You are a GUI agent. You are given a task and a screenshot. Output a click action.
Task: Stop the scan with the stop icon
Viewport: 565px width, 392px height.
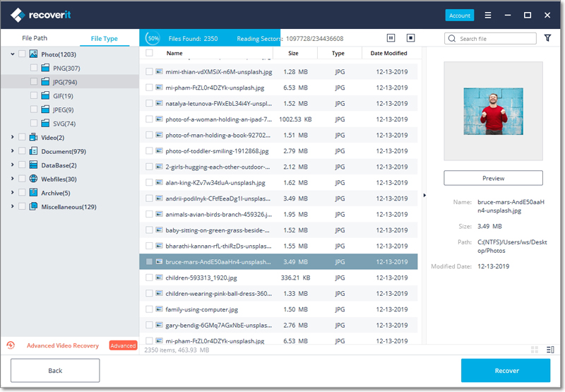click(411, 38)
